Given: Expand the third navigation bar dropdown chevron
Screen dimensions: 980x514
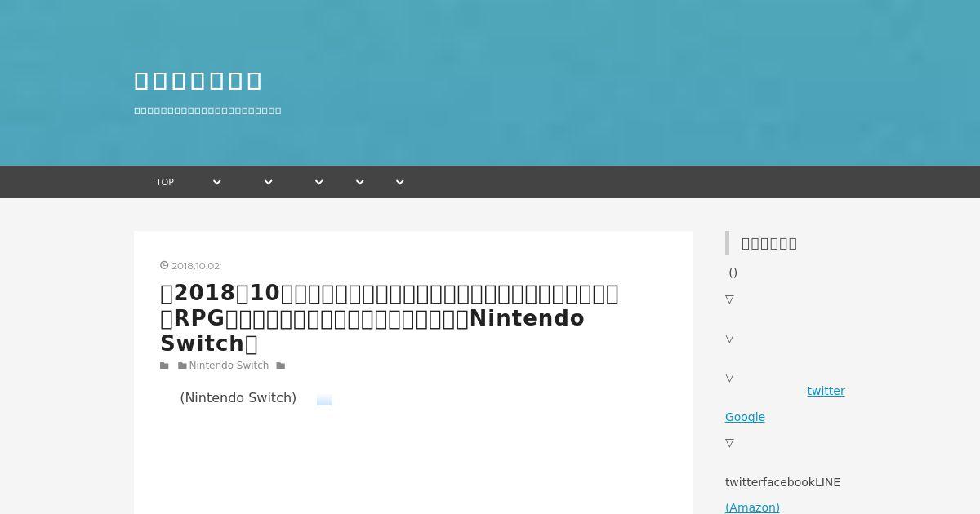Looking at the screenshot, I should tap(318, 182).
